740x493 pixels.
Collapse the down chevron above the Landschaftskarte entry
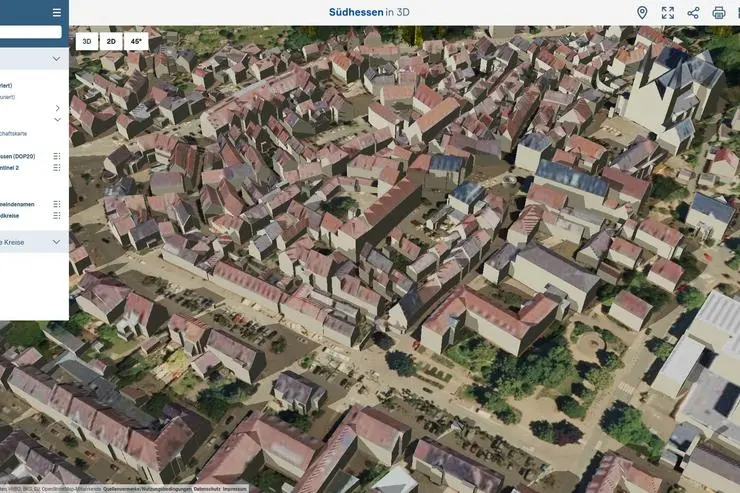click(57, 120)
